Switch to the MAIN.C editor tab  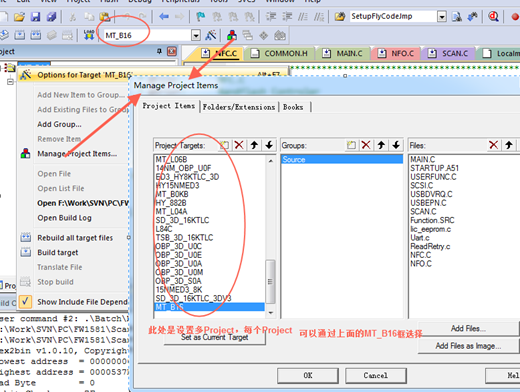[343, 53]
